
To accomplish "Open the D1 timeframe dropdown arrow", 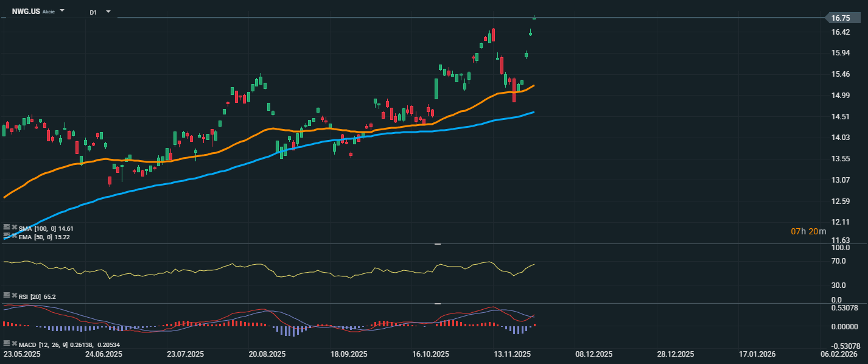I will (x=108, y=12).
